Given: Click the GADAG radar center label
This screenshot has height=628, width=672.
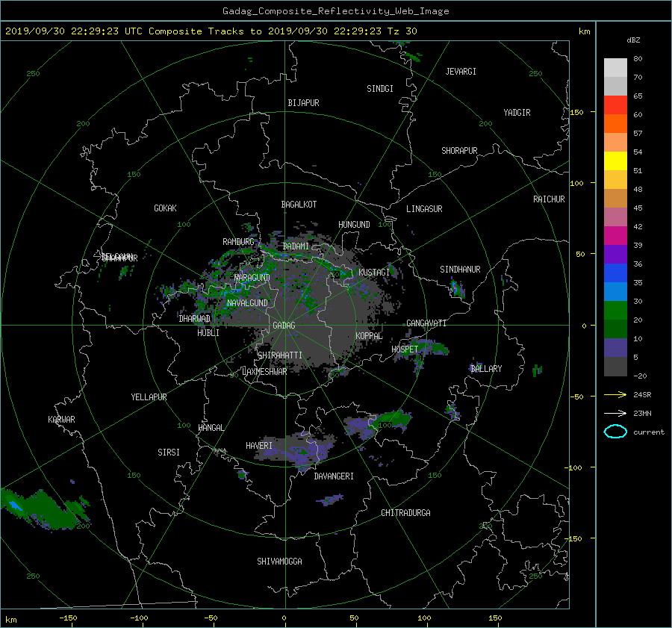Looking at the screenshot, I should point(284,326).
